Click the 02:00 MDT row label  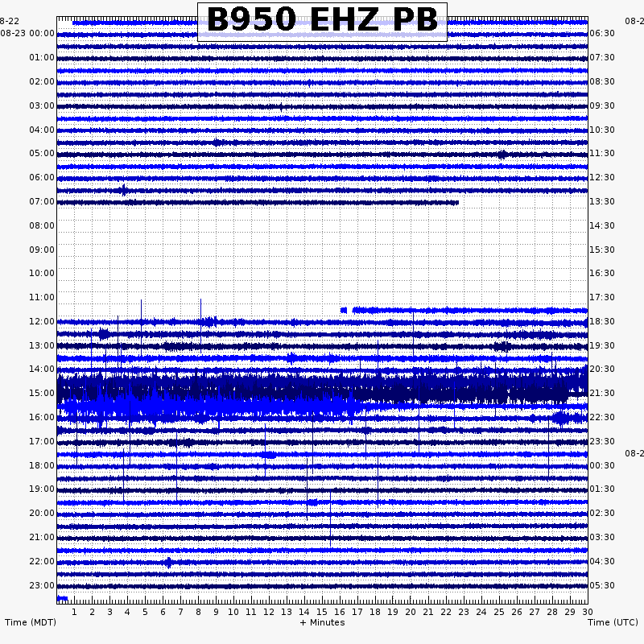[42, 82]
